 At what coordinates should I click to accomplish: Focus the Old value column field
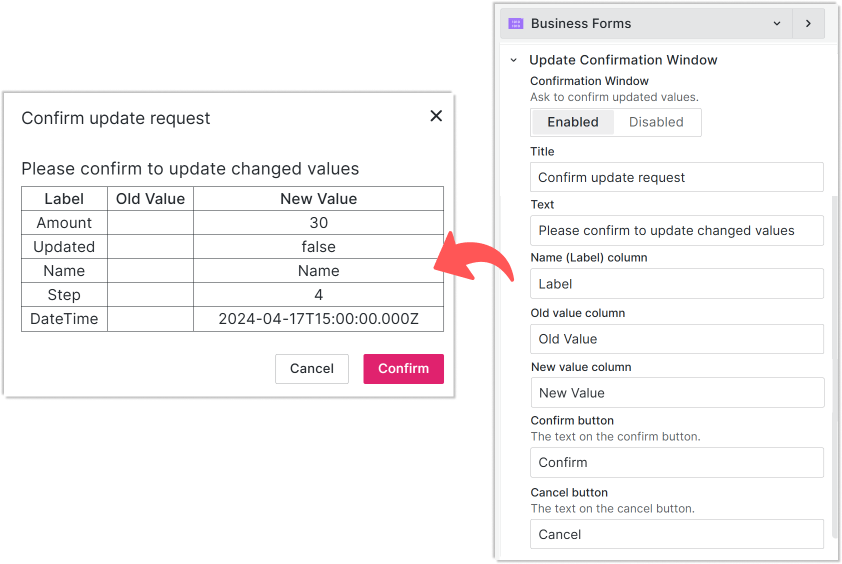click(676, 339)
